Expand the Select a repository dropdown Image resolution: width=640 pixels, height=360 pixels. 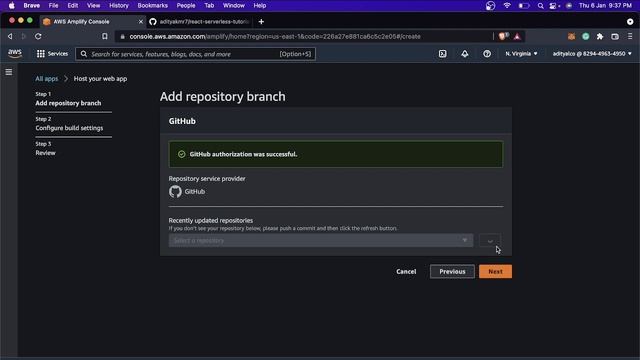(x=321, y=240)
